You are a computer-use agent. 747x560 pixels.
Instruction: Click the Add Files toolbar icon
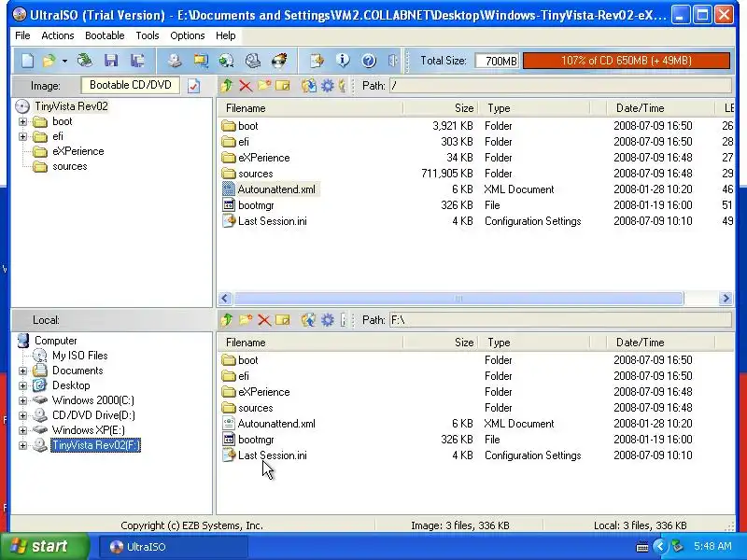[317, 61]
